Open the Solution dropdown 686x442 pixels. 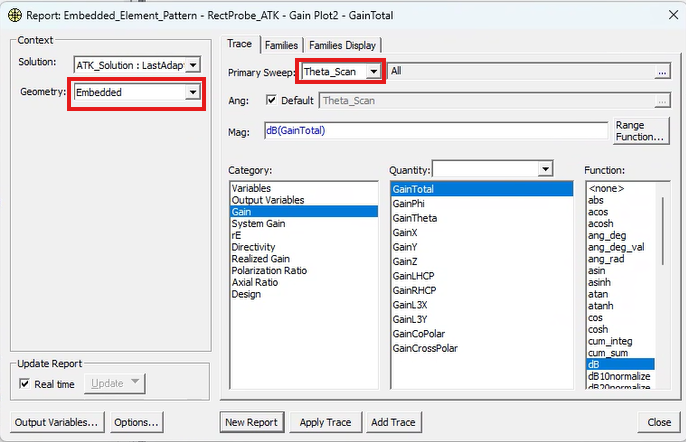click(193, 65)
